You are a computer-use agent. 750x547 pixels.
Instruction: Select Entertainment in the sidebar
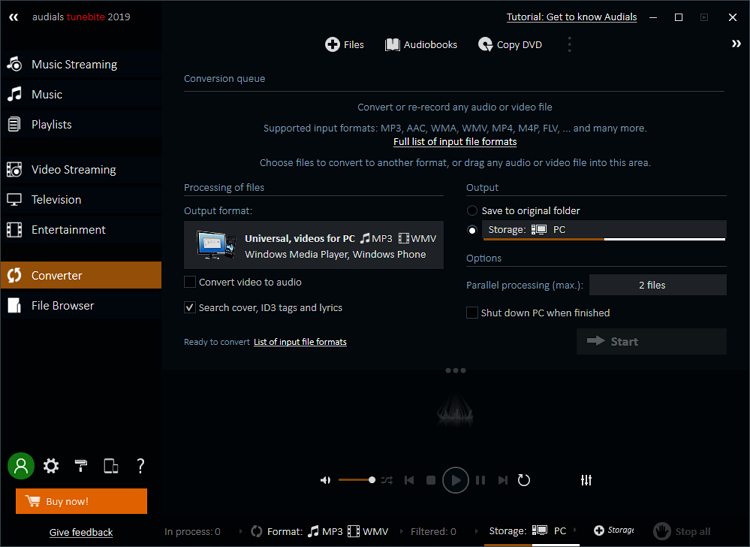click(81, 230)
